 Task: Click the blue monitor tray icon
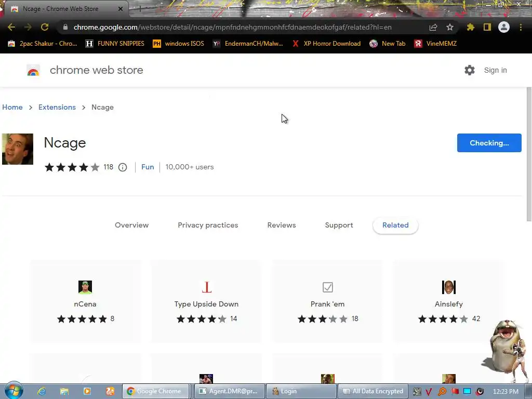(x=467, y=392)
